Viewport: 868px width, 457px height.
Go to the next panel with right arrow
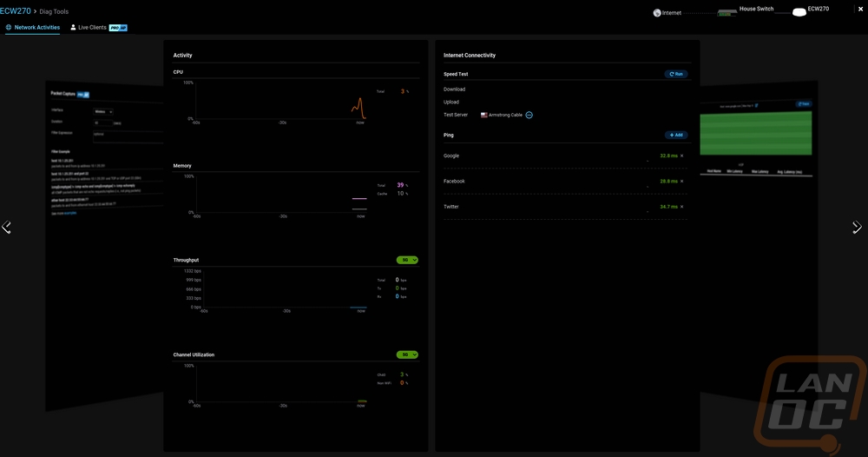click(857, 228)
